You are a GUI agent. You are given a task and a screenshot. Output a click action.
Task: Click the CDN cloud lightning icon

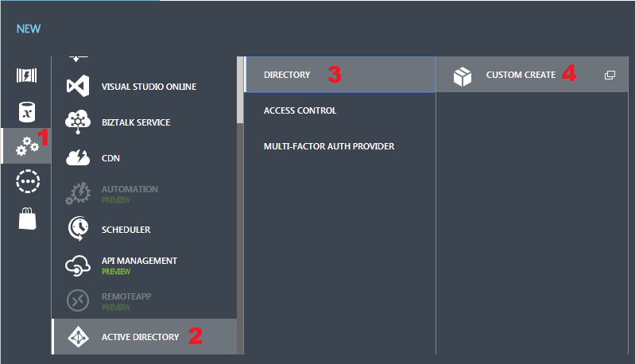pyautogui.click(x=78, y=157)
